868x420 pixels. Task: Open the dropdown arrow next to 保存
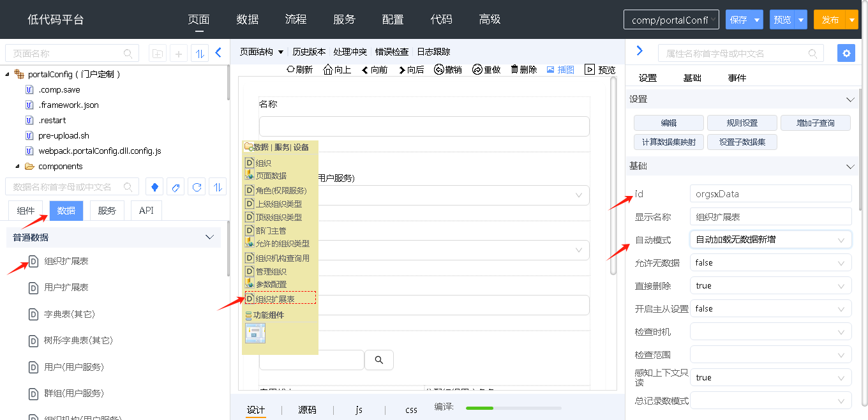coord(757,20)
